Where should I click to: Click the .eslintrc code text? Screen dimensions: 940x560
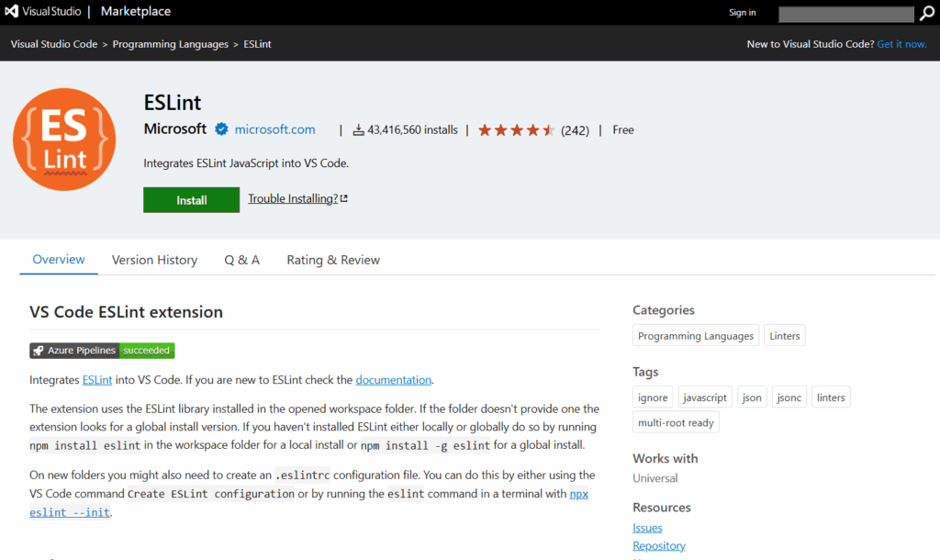(302, 476)
